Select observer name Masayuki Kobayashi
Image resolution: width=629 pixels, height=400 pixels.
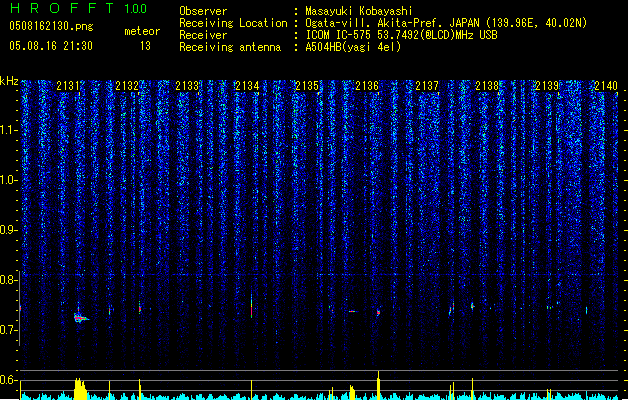359,11
